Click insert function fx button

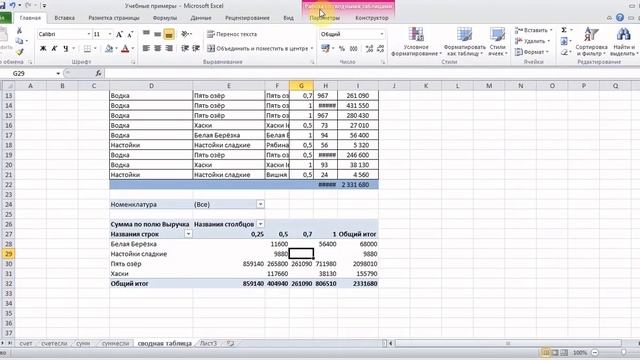pyautogui.click(x=98, y=73)
